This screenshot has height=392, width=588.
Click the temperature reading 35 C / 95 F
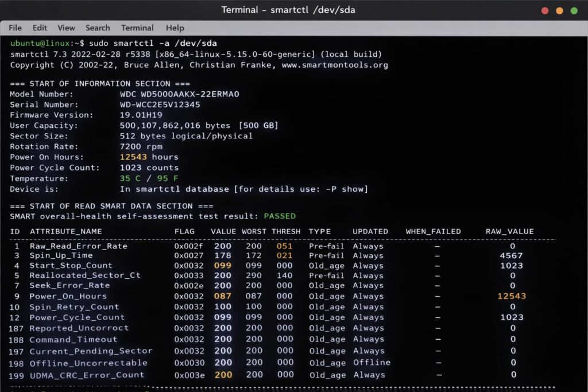pos(149,178)
